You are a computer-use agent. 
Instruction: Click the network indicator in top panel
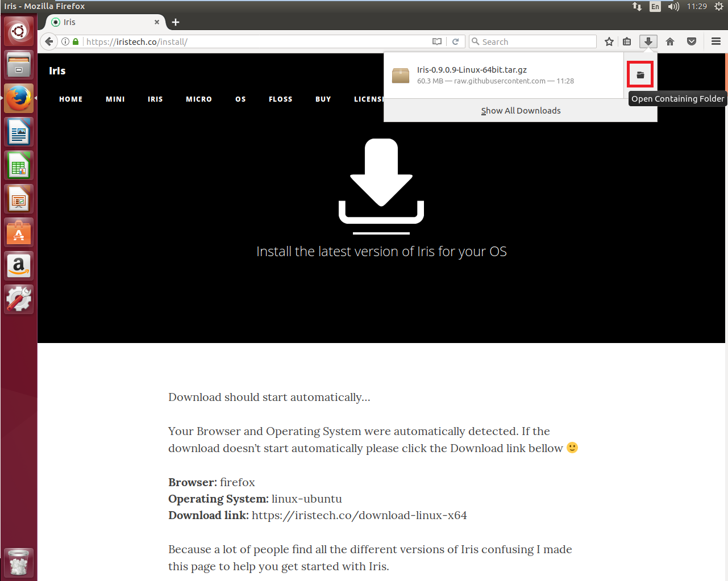tap(637, 6)
